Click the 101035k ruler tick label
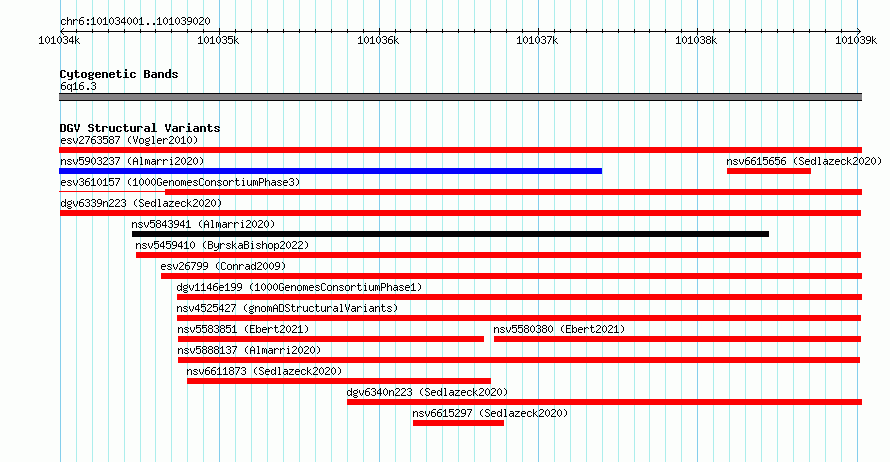 [x=218, y=40]
